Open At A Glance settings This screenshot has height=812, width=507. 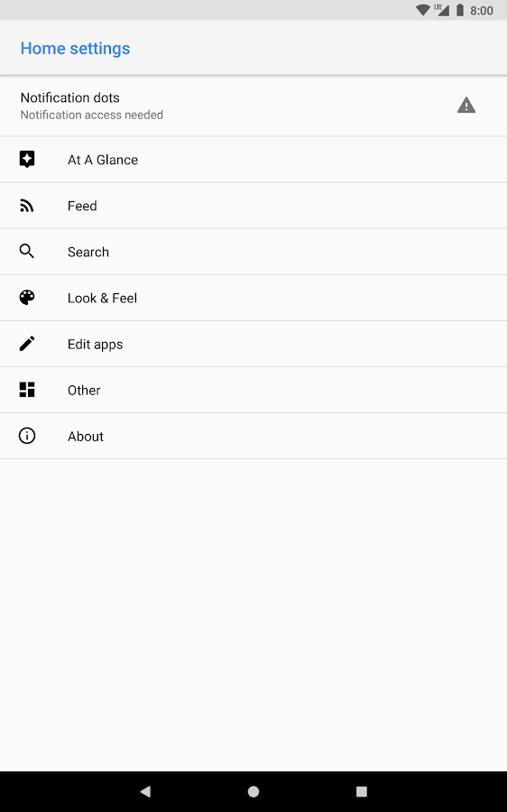[253, 160]
